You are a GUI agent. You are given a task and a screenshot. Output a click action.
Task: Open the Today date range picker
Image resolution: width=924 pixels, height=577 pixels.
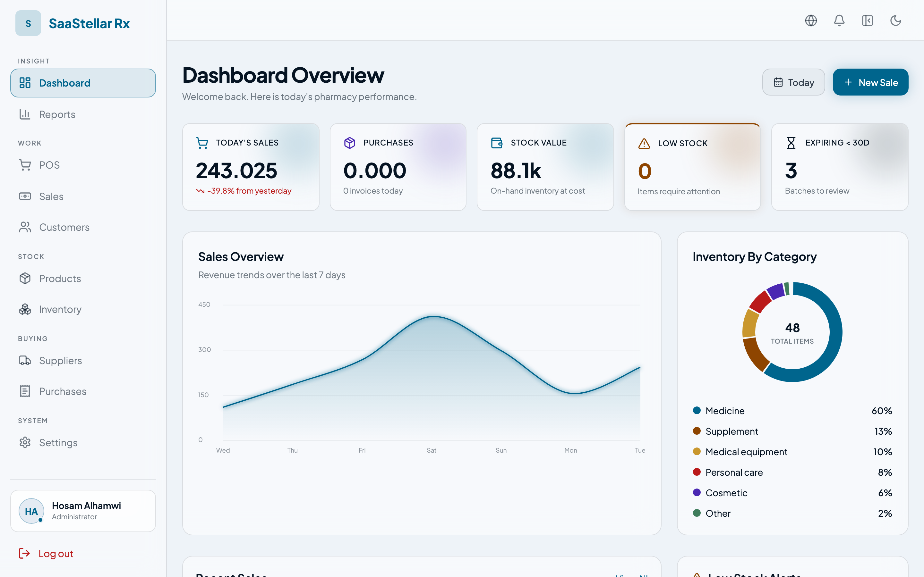tap(793, 82)
